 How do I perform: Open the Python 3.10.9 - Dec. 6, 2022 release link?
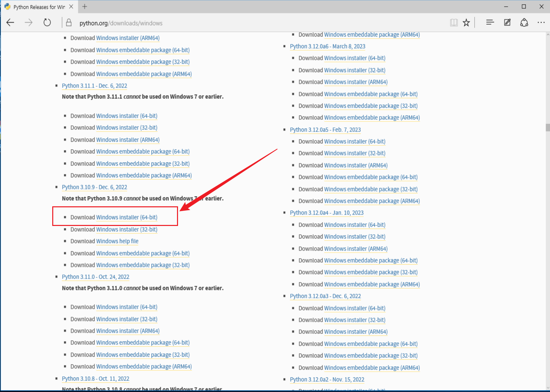pyautogui.click(x=94, y=187)
